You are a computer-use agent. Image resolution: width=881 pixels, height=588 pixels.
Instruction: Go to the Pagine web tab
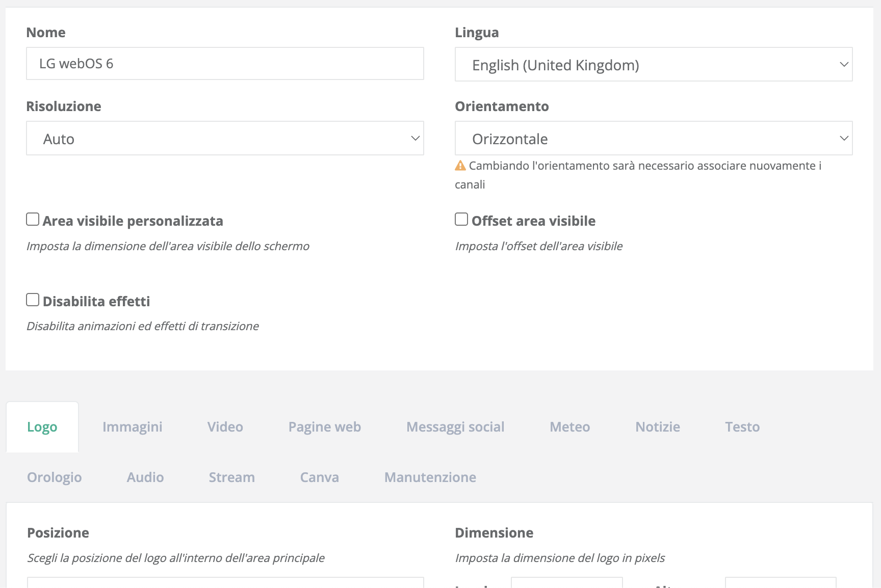[x=325, y=427]
